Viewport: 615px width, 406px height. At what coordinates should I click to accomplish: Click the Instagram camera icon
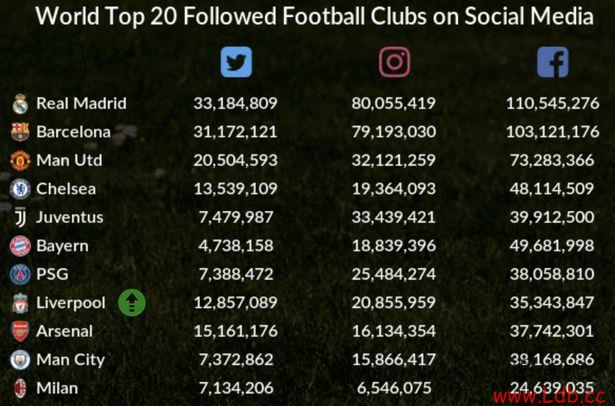(x=394, y=62)
